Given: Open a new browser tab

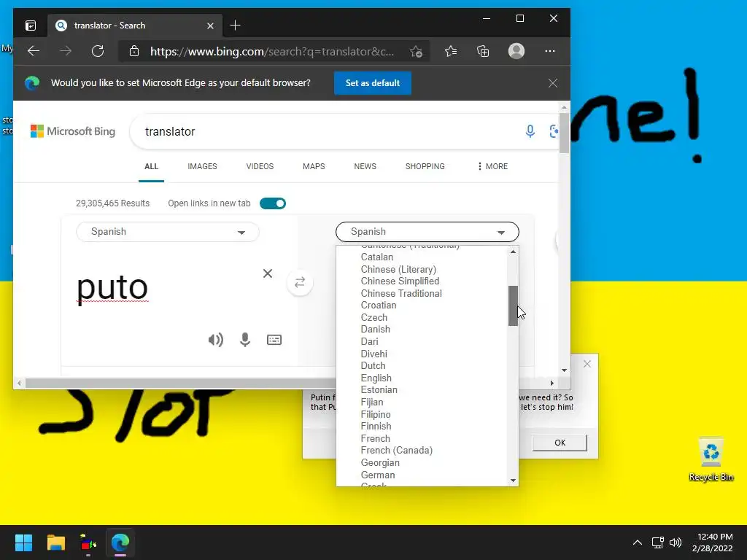Looking at the screenshot, I should [x=236, y=26].
